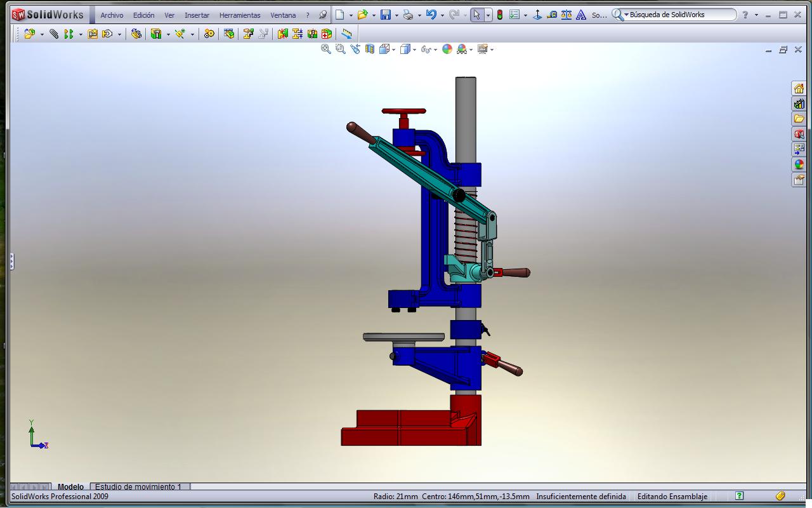Open the Display Style cube dropdown arrow
Screen dimensions: 812x508
pyautogui.click(x=415, y=50)
